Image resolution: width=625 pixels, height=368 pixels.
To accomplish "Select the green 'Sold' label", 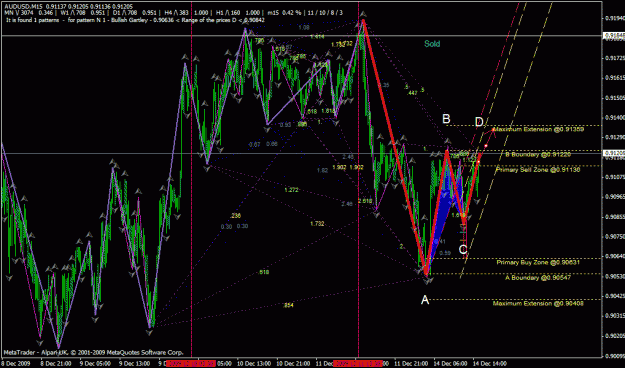I will tap(432, 44).
